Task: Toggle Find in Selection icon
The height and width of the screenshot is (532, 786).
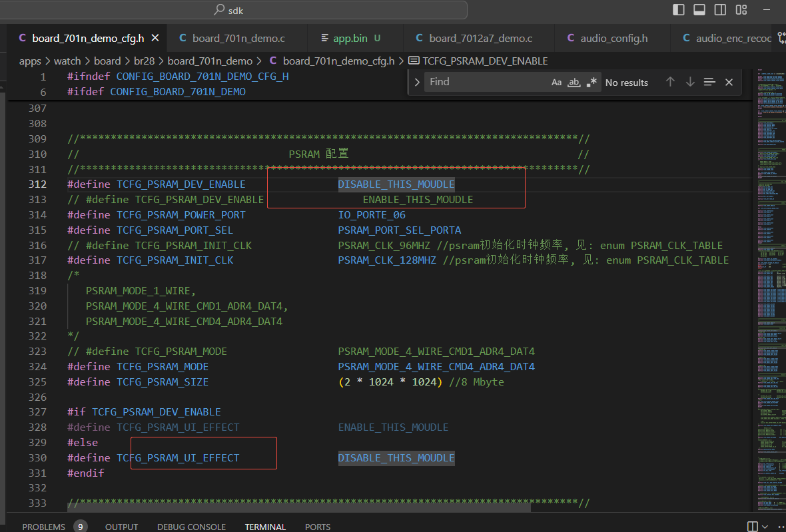Action: 709,82
